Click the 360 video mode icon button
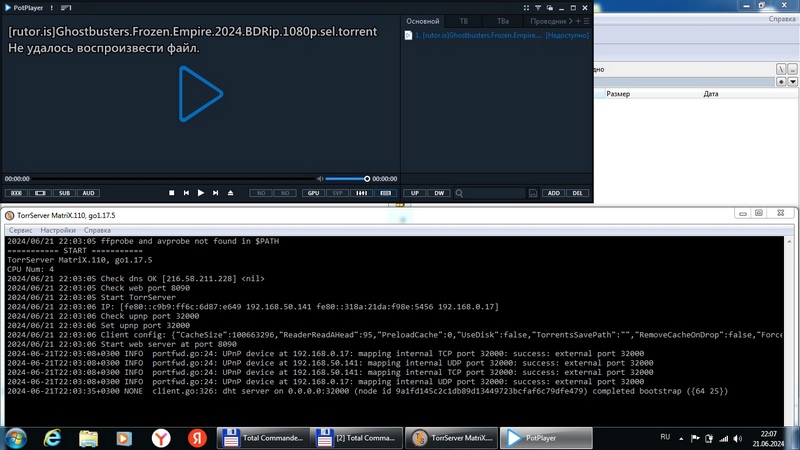 tap(16, 193)
